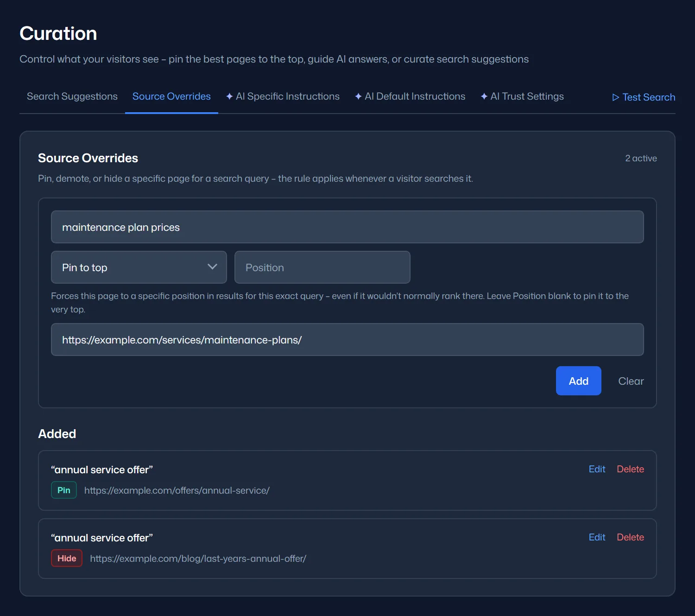Click the '2 active' counter text
The height and width of the screenshot is (616, 695).
click(641, 159)
